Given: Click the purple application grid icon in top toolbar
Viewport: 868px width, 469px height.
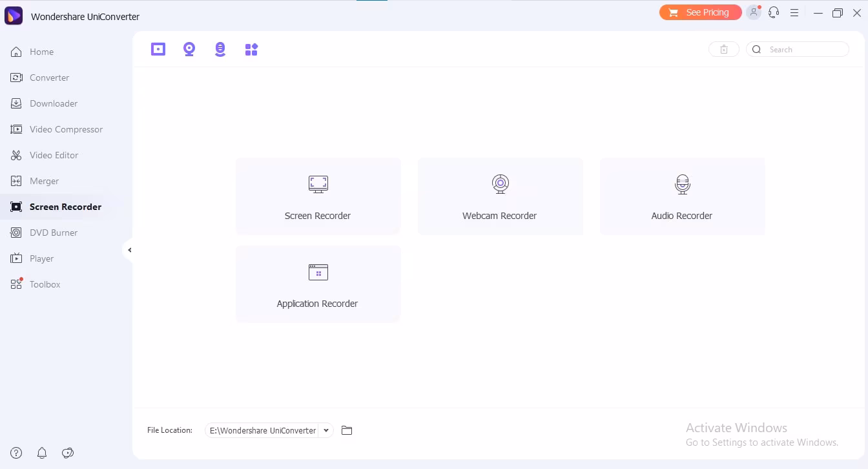Looking at the screenshot, I should click(x=251, y=49).
